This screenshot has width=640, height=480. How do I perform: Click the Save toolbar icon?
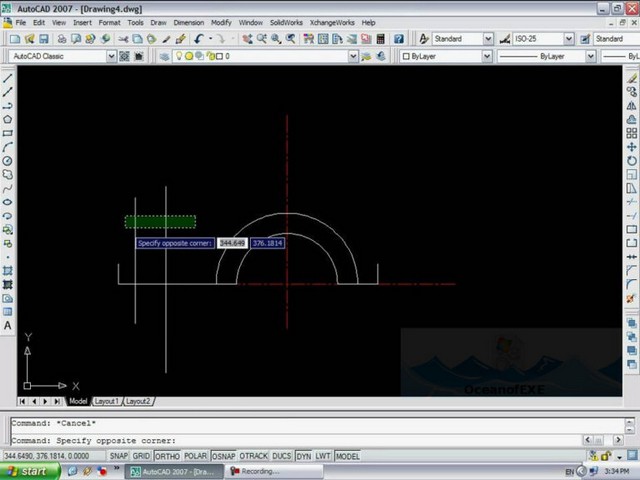point(44,39)
